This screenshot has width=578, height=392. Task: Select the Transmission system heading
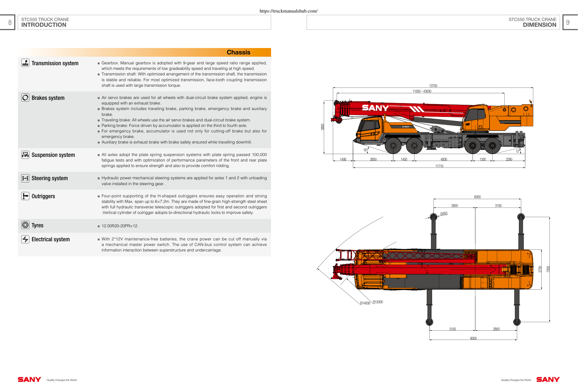point(55,63)
